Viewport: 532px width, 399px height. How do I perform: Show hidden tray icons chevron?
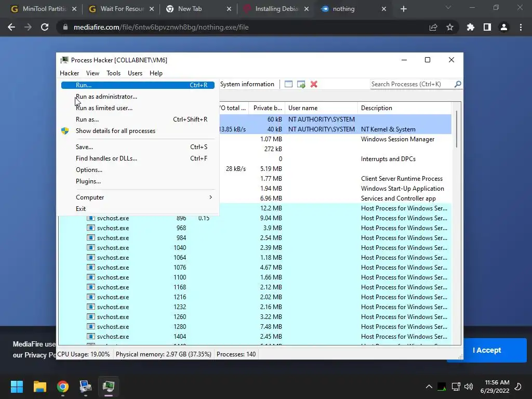(x=429, y=387)
